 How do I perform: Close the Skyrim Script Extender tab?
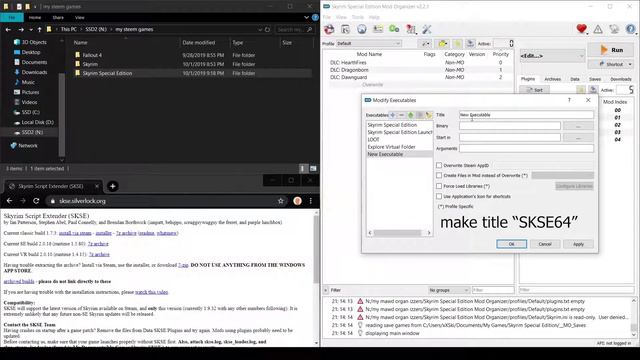pyautogui.click(x=97, y=186)
